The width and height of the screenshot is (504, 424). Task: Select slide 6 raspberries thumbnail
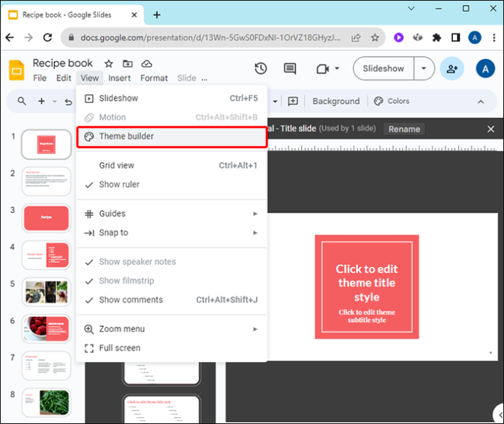point(46,328)
